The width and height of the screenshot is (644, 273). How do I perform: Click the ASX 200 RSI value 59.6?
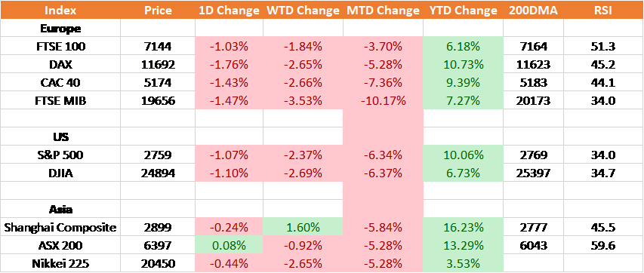[x=603, y=245]
